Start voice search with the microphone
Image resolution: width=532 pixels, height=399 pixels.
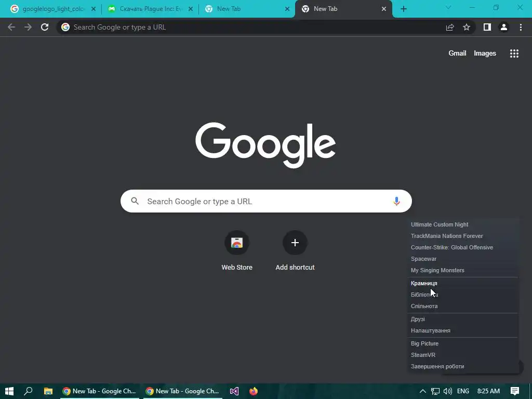point(396,201)
